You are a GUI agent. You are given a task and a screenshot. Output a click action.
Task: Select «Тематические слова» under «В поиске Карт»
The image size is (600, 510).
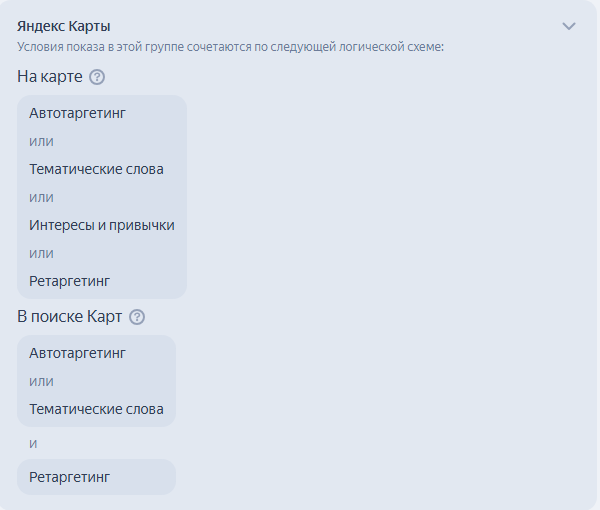[x=96, y=409]
